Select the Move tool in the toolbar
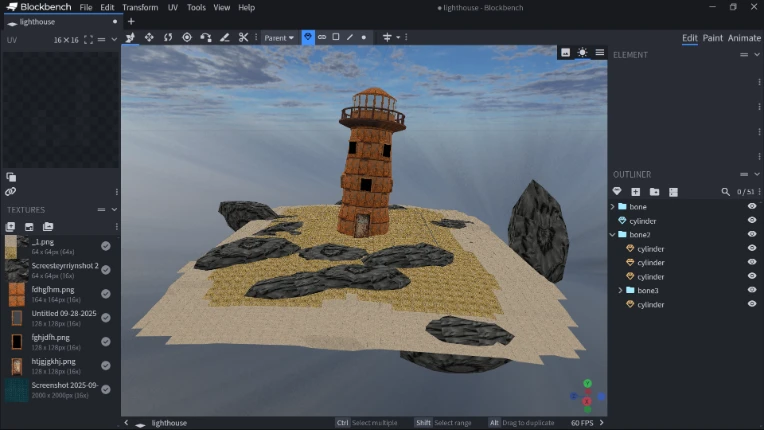The image size is (764, 430). tap(130, 37)
